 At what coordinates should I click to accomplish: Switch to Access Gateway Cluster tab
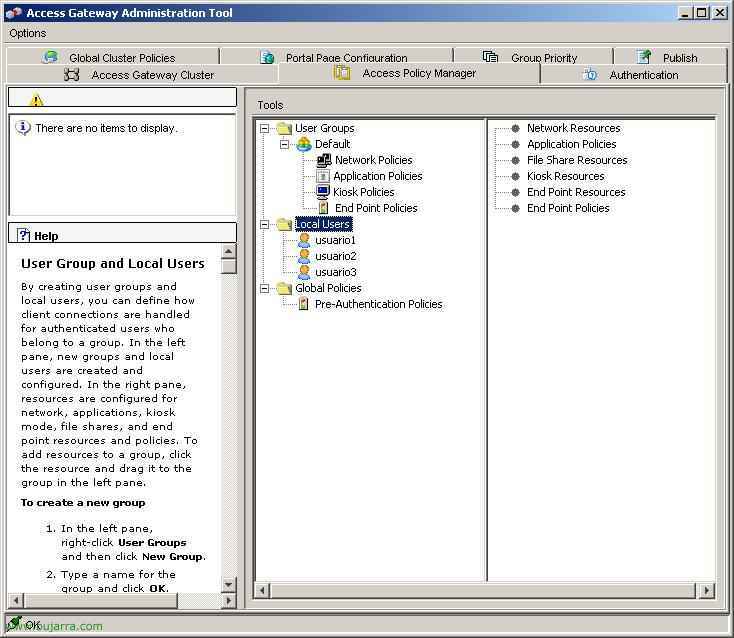point(143,75)
